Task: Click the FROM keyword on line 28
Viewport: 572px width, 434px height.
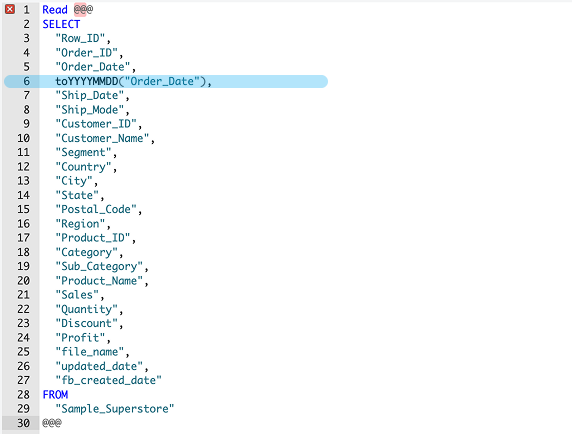Action: [x=55, y=395]
